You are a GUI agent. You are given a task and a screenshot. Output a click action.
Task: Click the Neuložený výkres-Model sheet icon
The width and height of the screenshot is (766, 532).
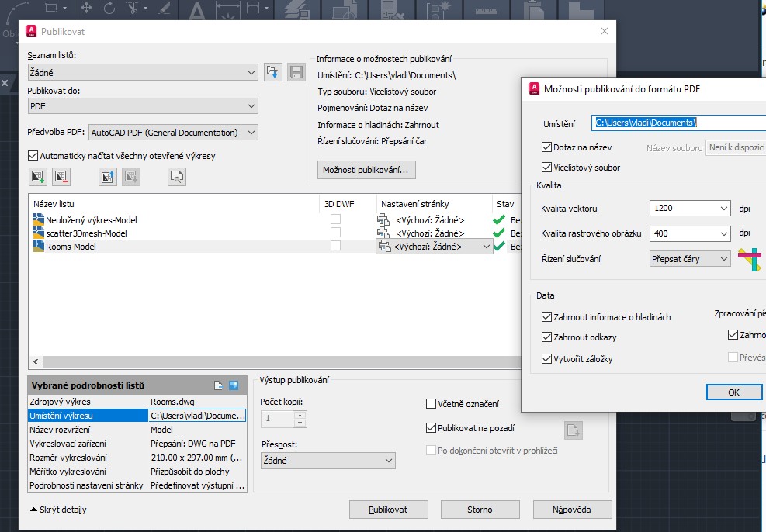tap(39, 219)
